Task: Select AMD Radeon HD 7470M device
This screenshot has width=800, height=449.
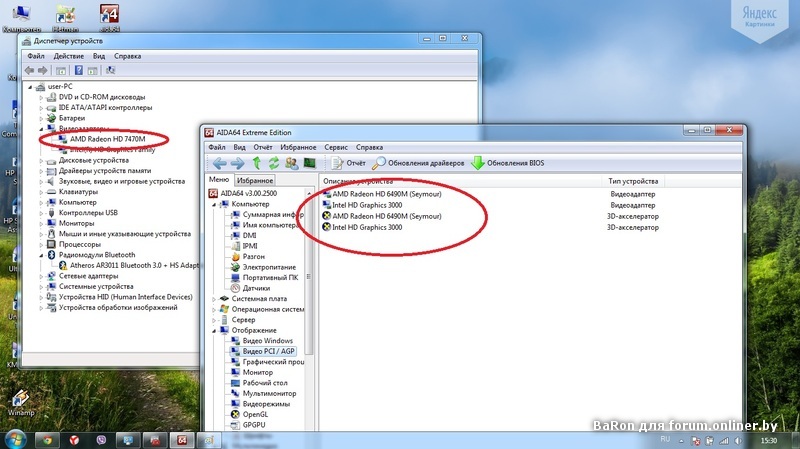Action: pyautogui.click(x=107, y=139)
